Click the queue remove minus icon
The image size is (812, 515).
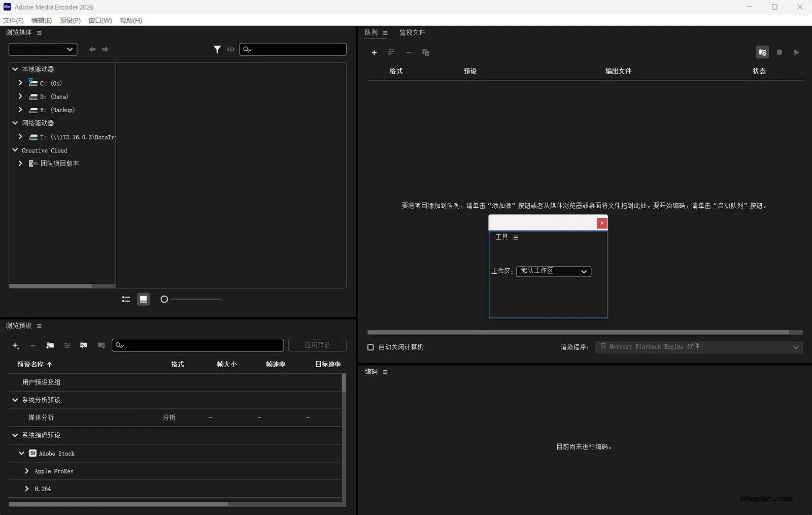coord(409,52)
